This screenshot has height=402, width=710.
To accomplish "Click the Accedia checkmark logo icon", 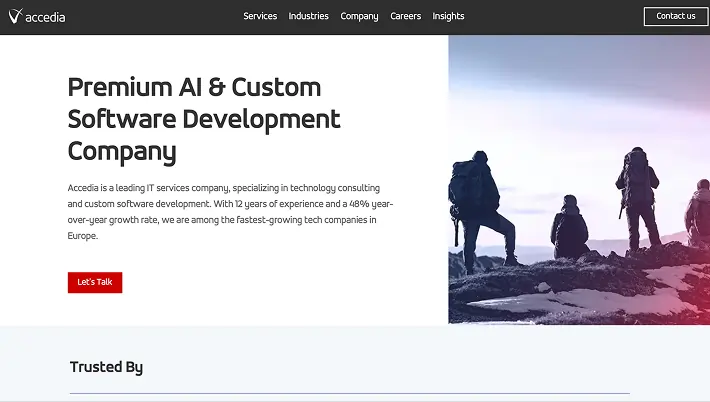I will click(x=15, y=16).
